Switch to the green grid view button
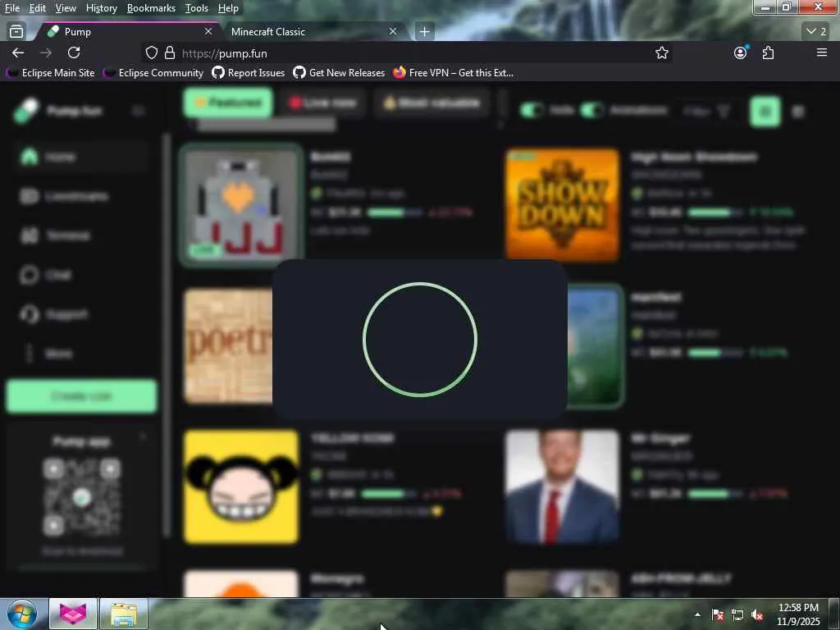The width and height of the screenshot is (840, 630). [765, 112]
